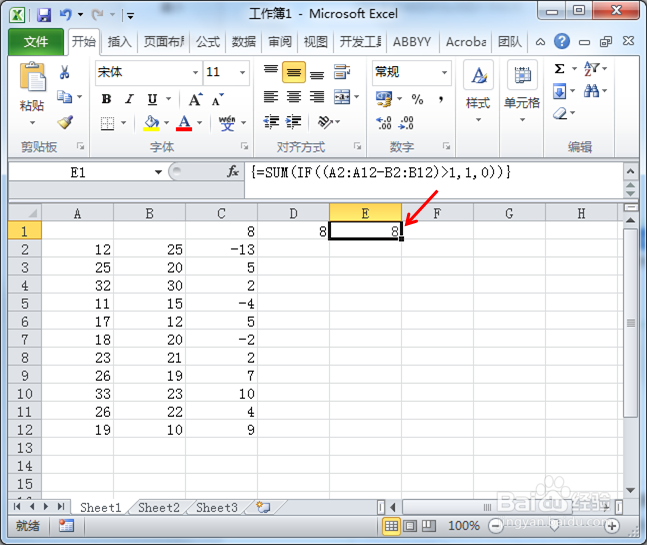Zoom out with minus button
Image resolution: width=647 pixels, height=545 pixels.
tap(495, 526)
